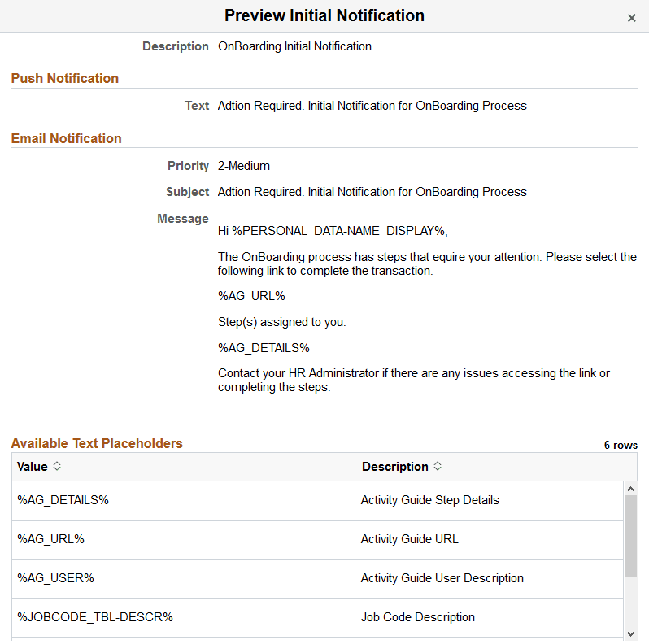Image resolution: width=649 pixels, height=644 pixels.
Task: Click the Priority field label
Action: 189,166
